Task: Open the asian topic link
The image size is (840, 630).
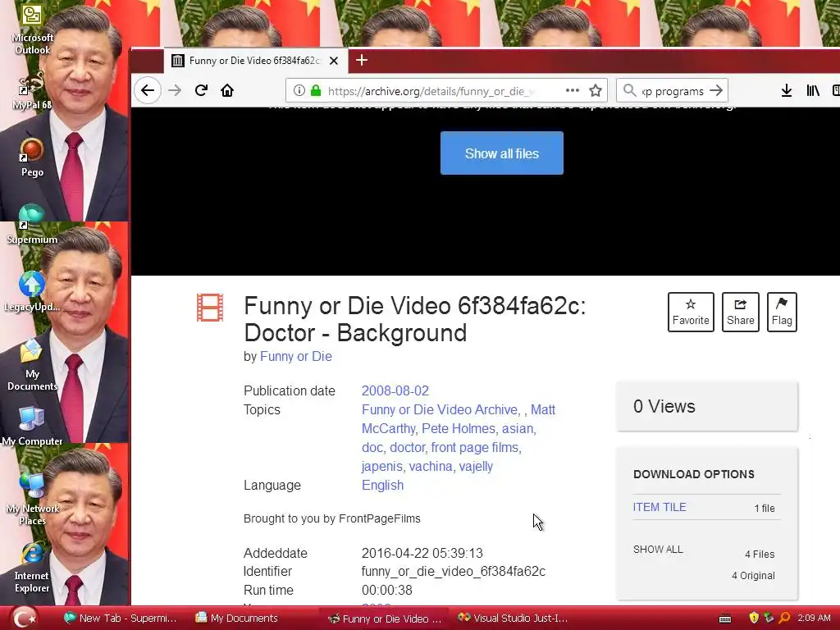Action: 517,428
